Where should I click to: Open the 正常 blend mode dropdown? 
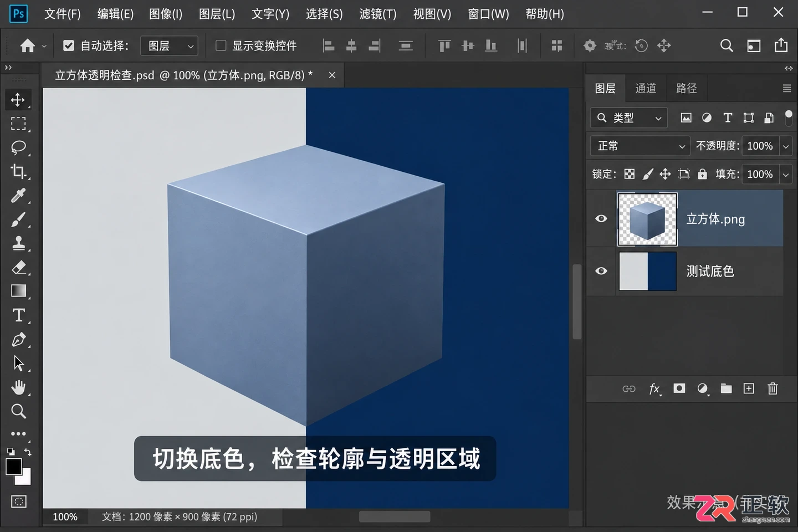tap(640, 146)
